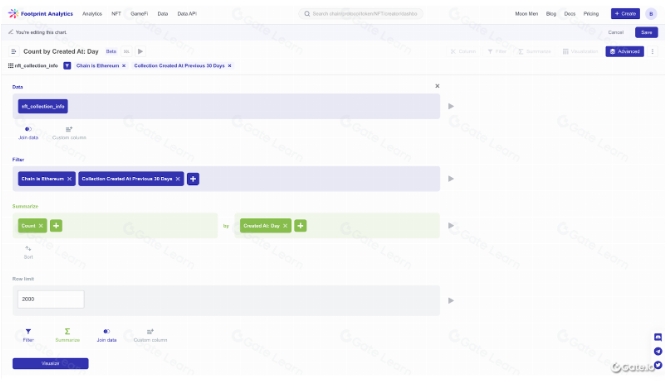Remove the Count metric chip
The height and width of the screenshot is (382, 672).
click(41, 226)
